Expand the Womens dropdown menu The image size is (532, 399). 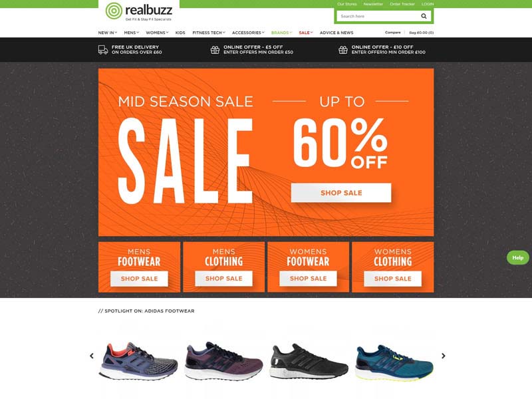157,33
